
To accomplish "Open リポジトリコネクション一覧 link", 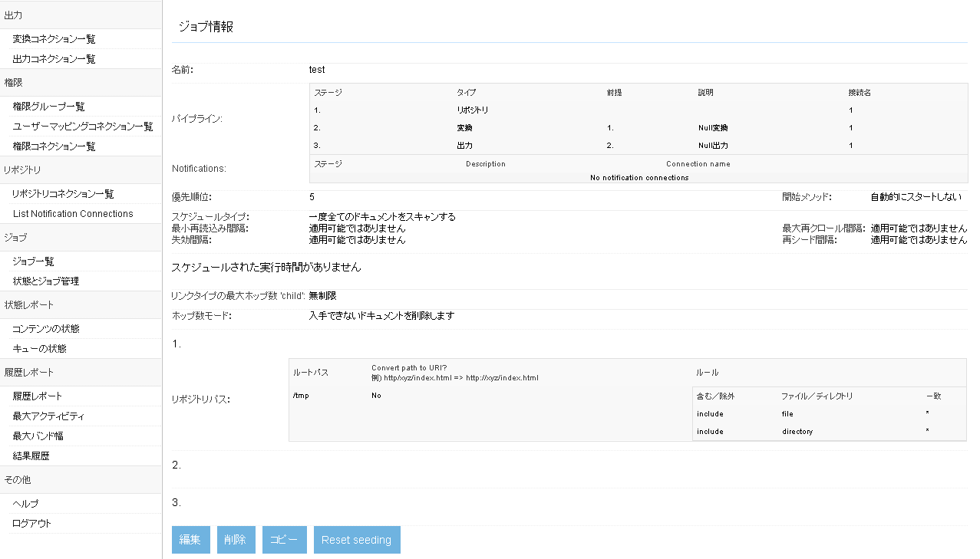I will pyautogui.click(x=63, y=194).
